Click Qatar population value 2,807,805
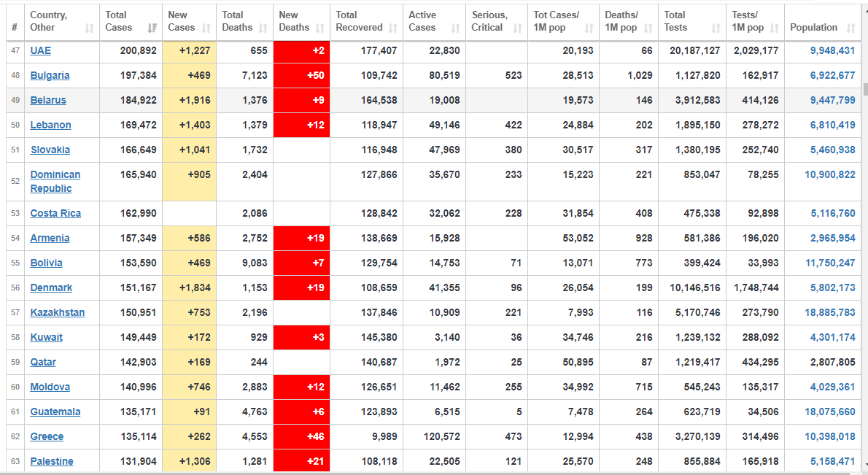The width and height of the screenshot is (868, 475). (832, 362)
